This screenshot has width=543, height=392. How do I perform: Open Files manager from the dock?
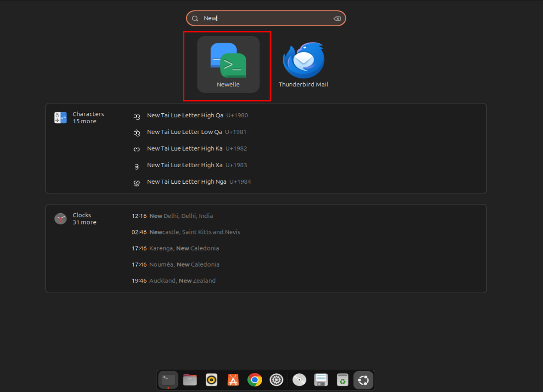click(x=190, y=380)
